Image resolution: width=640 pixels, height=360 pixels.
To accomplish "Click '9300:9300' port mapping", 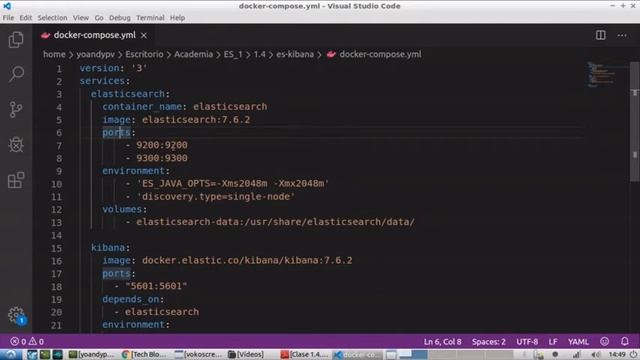I will point(162,158).
